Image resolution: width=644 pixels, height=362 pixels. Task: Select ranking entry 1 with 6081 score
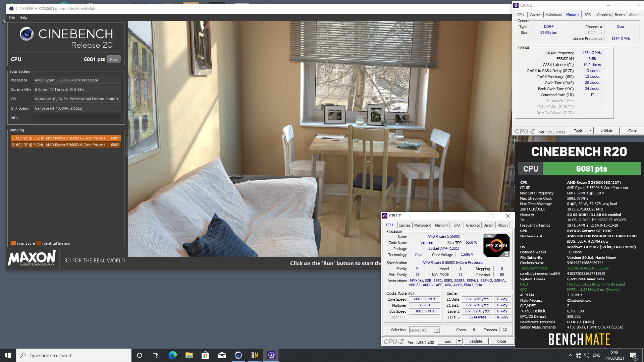(x=65, y=138)
